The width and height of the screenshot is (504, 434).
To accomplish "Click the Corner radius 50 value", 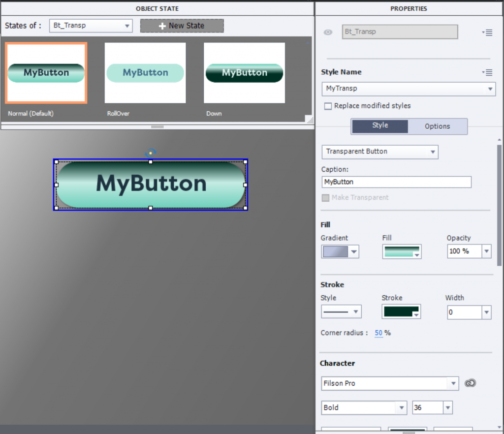I will click(378, 333).
